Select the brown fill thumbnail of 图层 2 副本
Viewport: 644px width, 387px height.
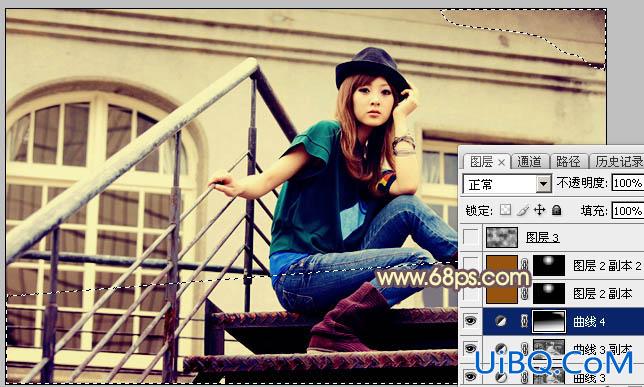pos(501,293)
